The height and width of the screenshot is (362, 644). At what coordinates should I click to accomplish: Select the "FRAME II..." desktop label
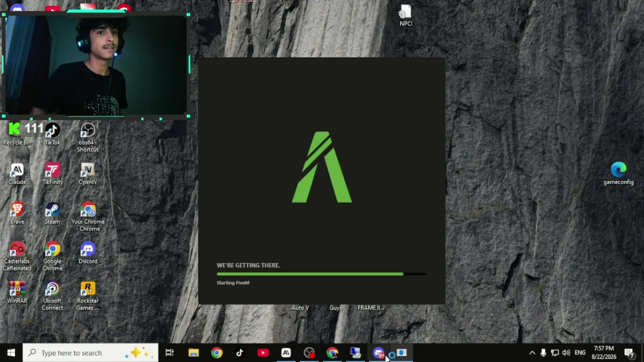pyautogui.click(x=371, y=308)
